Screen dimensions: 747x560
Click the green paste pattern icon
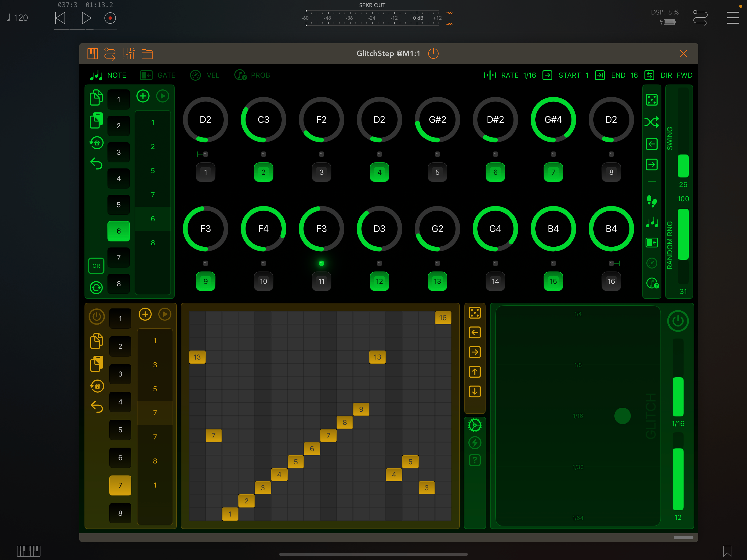[x=96, y=121]
